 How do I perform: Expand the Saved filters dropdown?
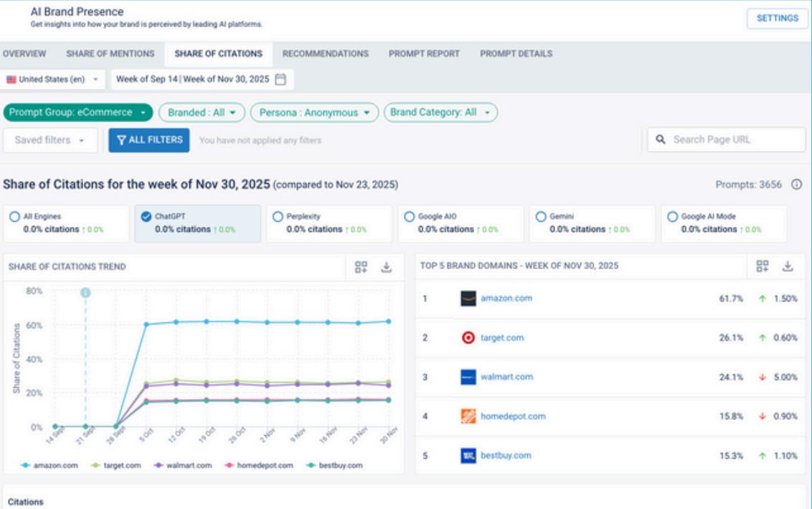[x=49, y=140]
